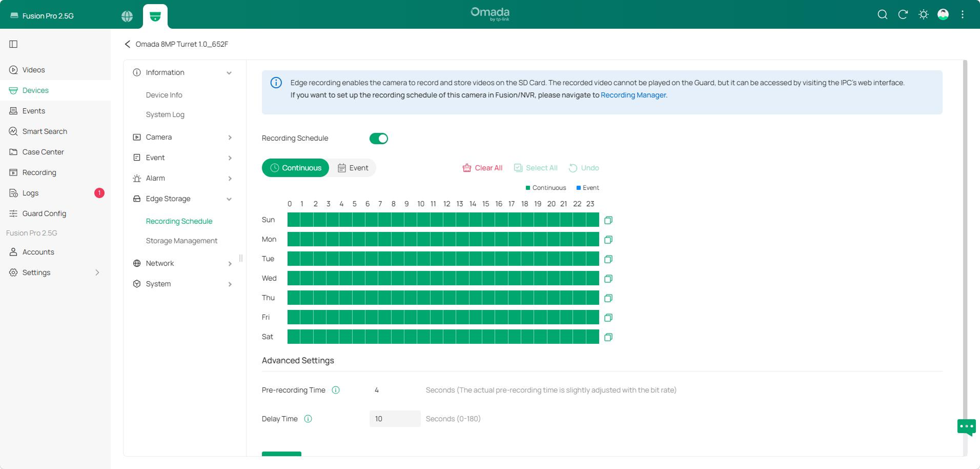Click Sunday's first schedule cell at hour 0
Viewport: 980px width, 469px height.
pyautogui.click(x=294, y=220)
